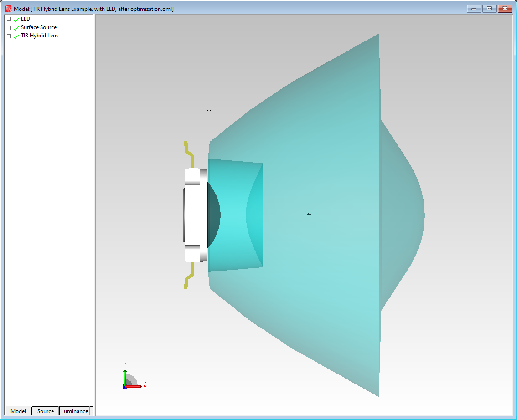Switch to the Source tab
The width and height of the screenshot is (517, 420).
click(x=45, y=411)
